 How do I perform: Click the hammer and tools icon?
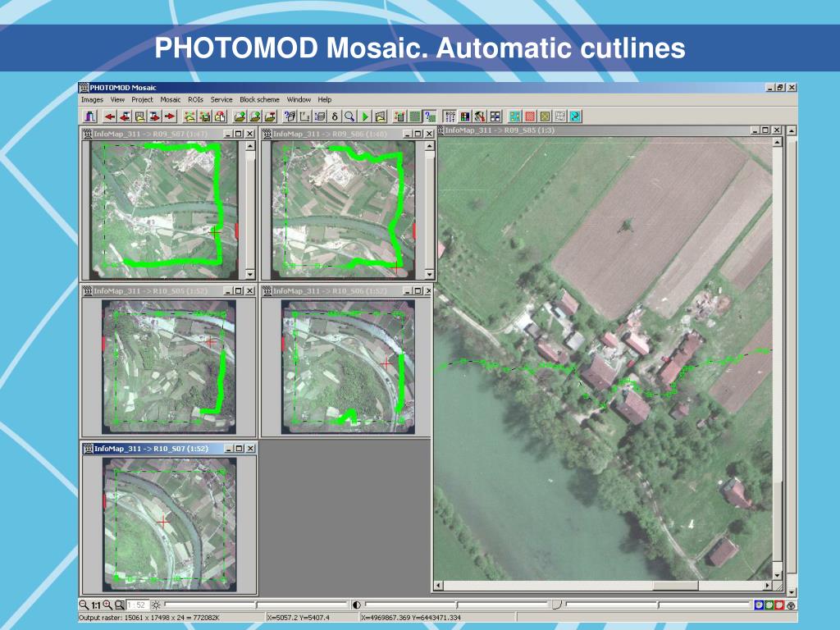coord(480,116)
